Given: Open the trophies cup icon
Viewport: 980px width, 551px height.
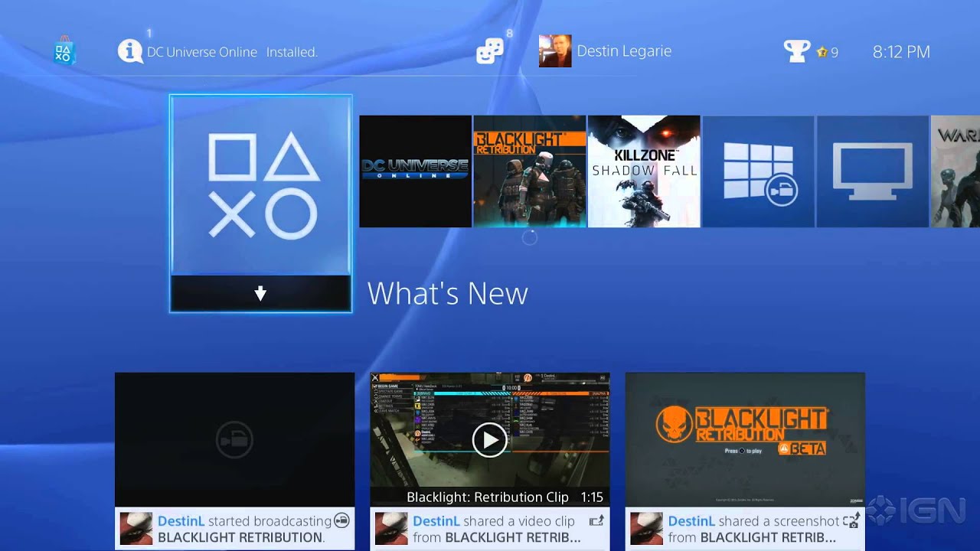Looking at the screenshot, I should (x=797, y=51).
